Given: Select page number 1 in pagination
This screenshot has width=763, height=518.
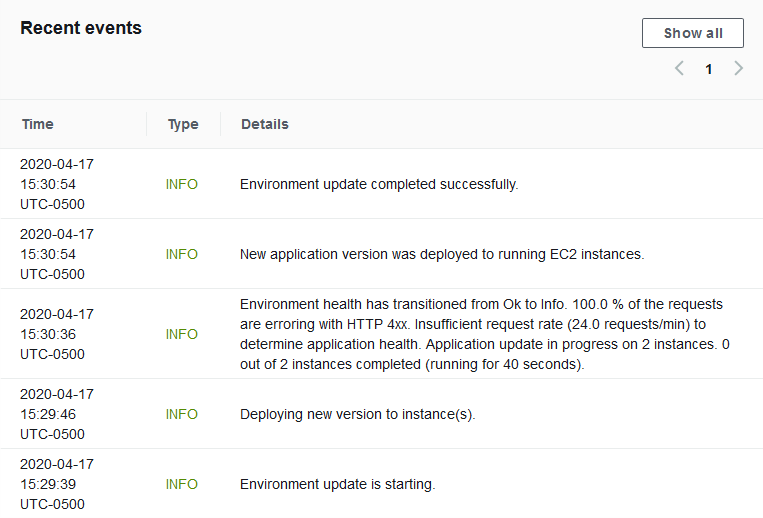Looking at the screenshot, I should coord(709,69).
